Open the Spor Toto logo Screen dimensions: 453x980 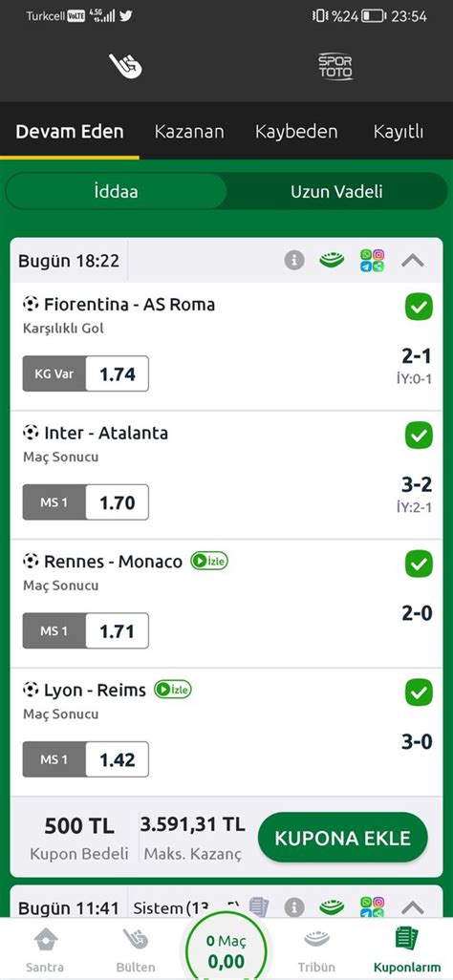335,66
